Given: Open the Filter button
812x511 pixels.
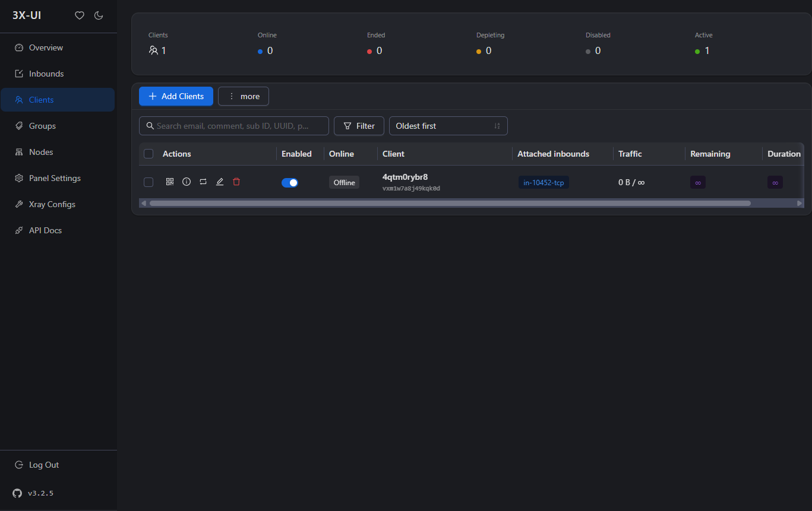Looking at the screenshot, I should coord(359,126).
